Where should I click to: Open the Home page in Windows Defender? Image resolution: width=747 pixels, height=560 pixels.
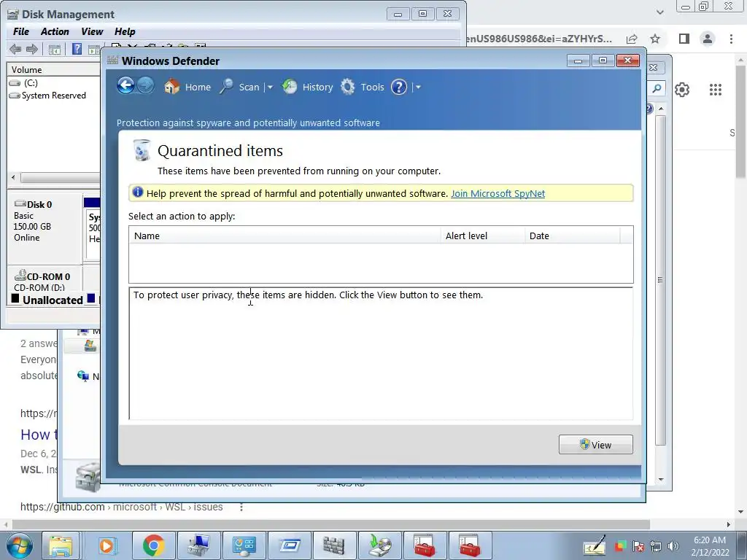tap(187, 87)
